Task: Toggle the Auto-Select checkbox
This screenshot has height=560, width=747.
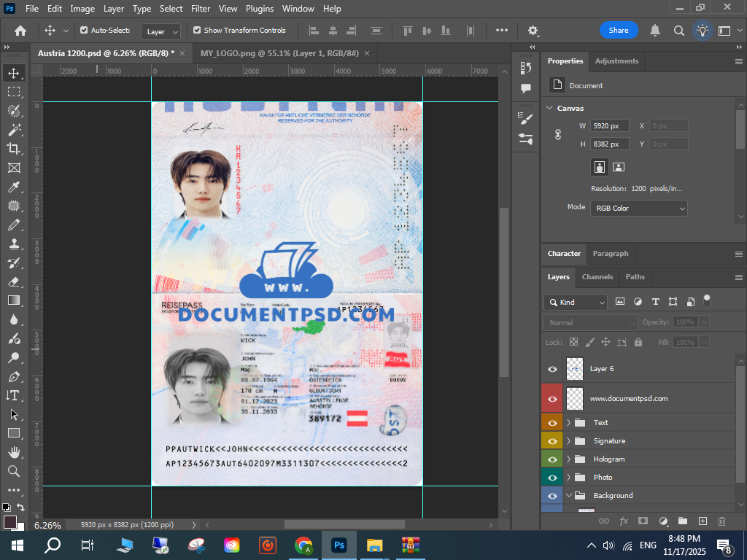Action: point(84,31)
